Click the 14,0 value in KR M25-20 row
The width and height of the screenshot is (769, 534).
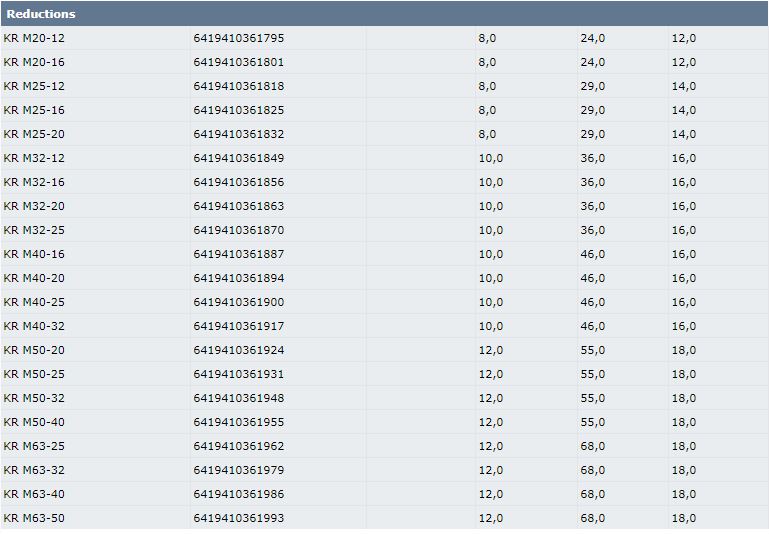[x=684, y=134]
